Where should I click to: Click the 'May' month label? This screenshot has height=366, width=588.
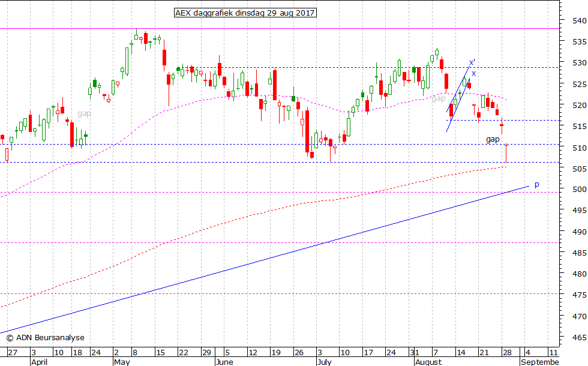click(x=122, y=362)
